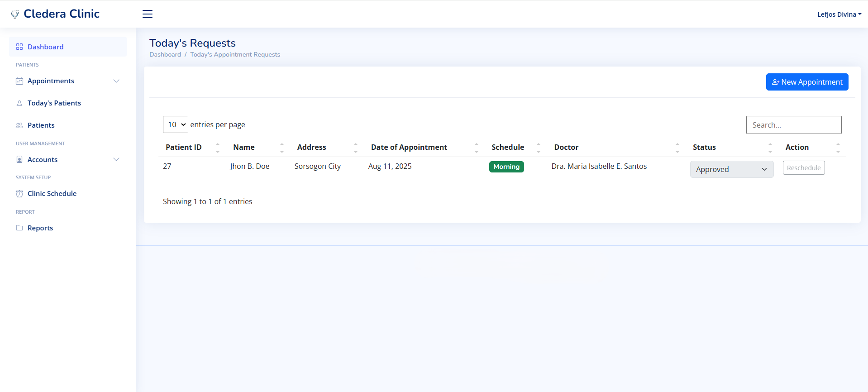Screen dimensions: 868x392
Task: Click the New Appointment button
Action: point(807,82)
